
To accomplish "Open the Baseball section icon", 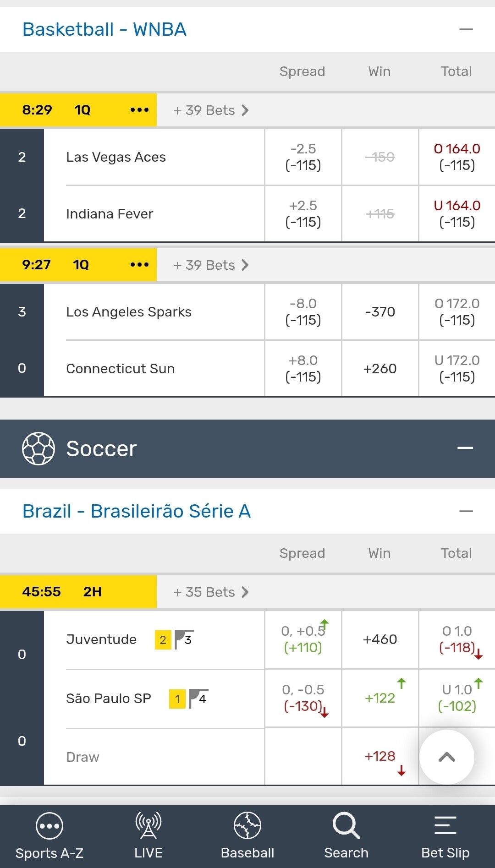I will tap(247, 825).
